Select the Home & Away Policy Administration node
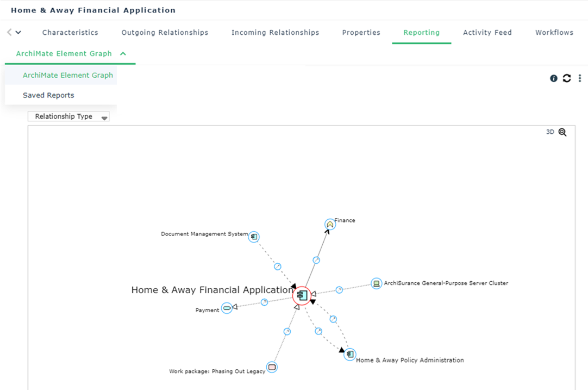The width and height of the screenshot is (588, 390). [350, 354]
